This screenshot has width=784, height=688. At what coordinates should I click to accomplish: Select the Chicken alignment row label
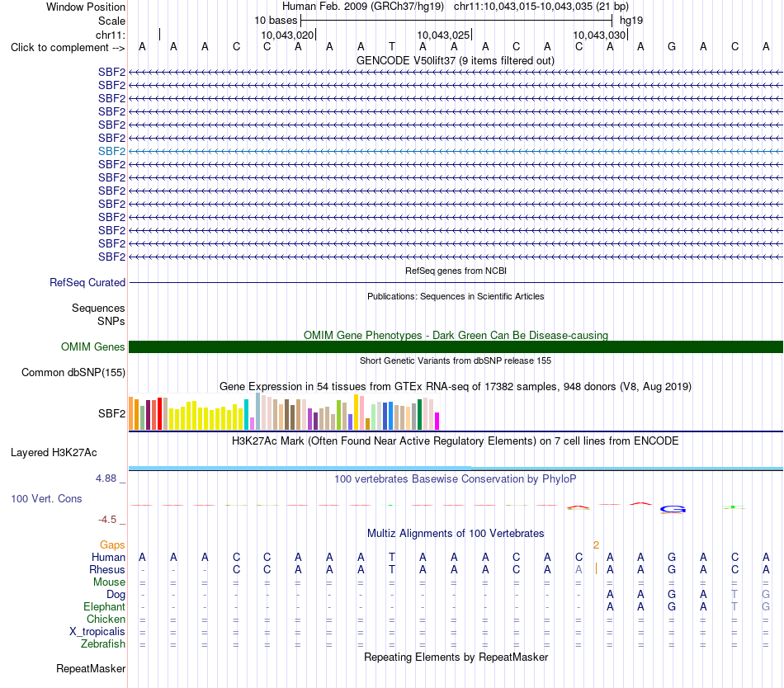pyautogui.click(x=106, y=620)
